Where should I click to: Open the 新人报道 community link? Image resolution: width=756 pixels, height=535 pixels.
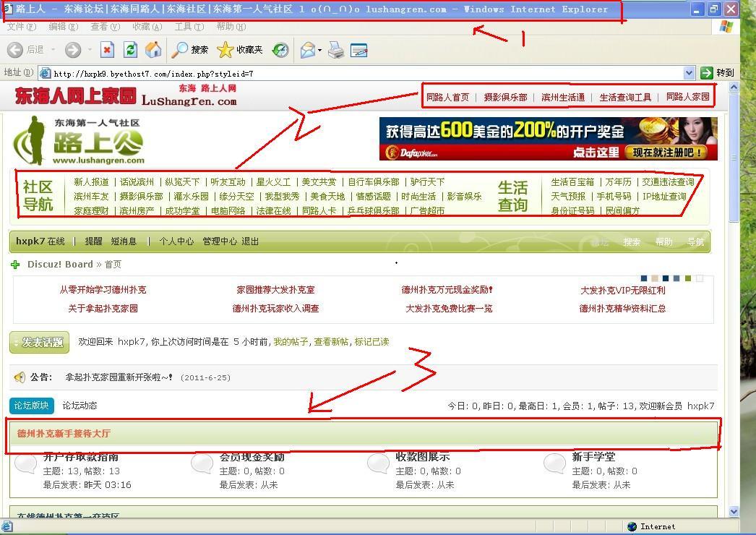[x=91, y=182]
